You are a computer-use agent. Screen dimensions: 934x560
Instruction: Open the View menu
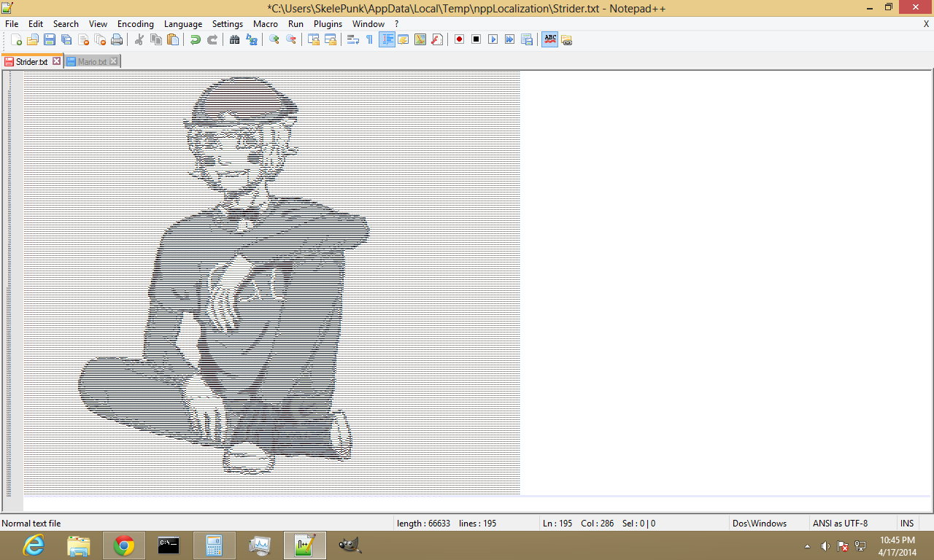[x=99, y=24]
